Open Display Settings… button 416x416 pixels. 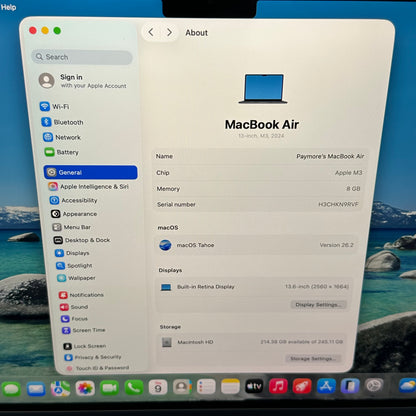click(318, 305)
